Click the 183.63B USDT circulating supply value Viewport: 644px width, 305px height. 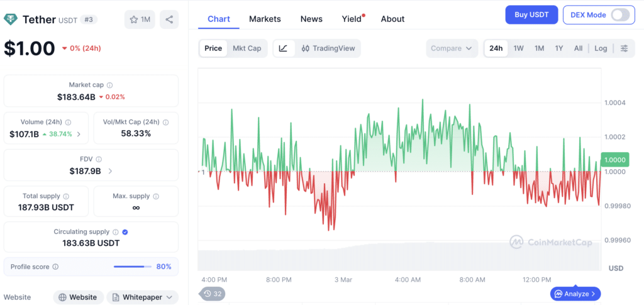tap(91, 243)
